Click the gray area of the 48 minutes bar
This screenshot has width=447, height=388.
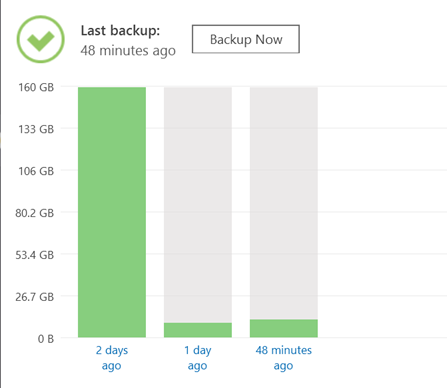(x=284, y=203)
